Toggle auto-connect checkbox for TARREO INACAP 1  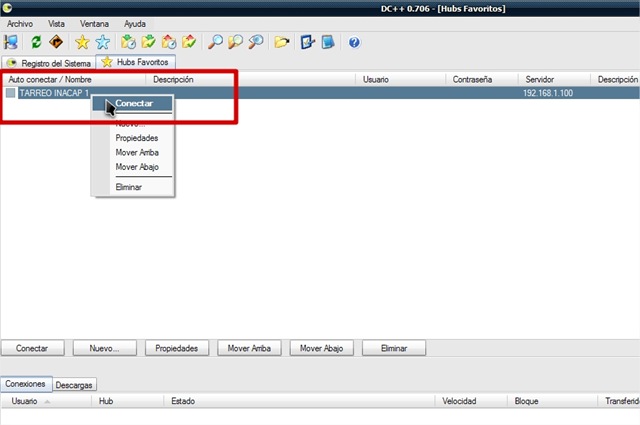coord(11,93)
